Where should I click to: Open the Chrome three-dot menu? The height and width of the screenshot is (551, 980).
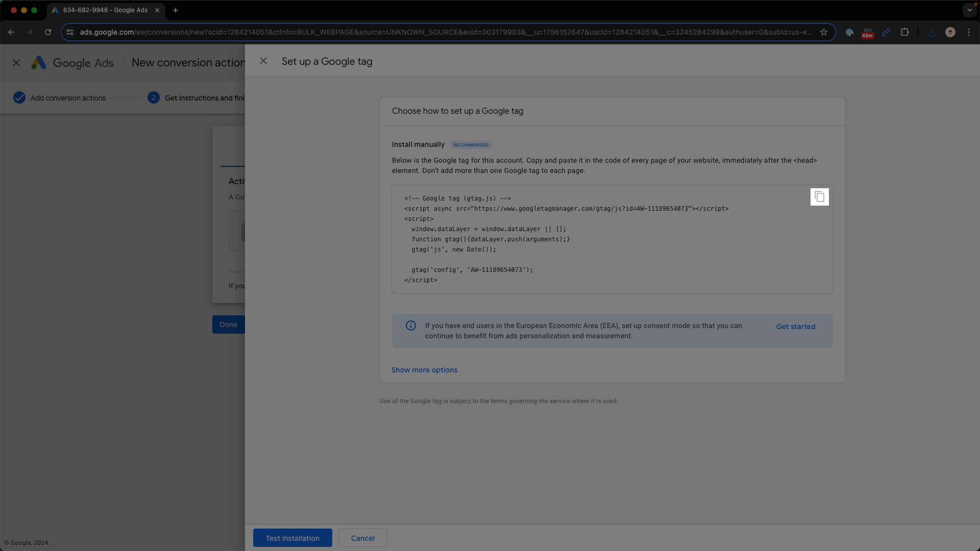click(x=969, y=32)
